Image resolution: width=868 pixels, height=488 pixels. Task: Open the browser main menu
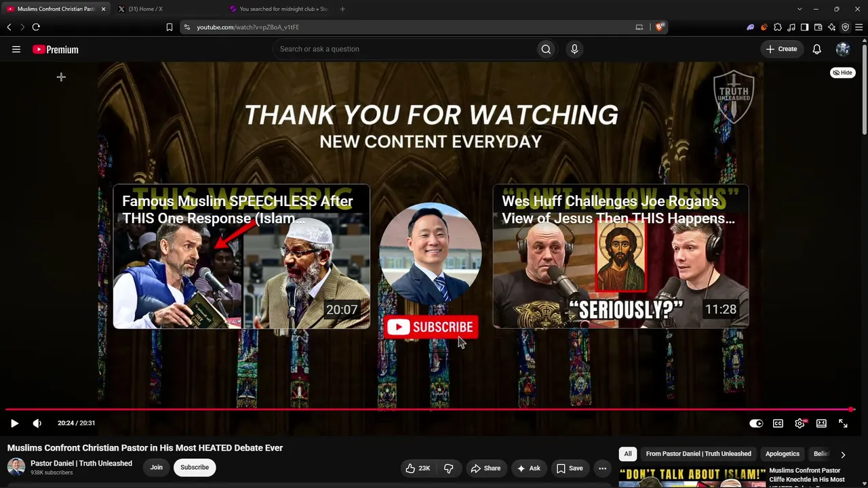pos(859,27)
